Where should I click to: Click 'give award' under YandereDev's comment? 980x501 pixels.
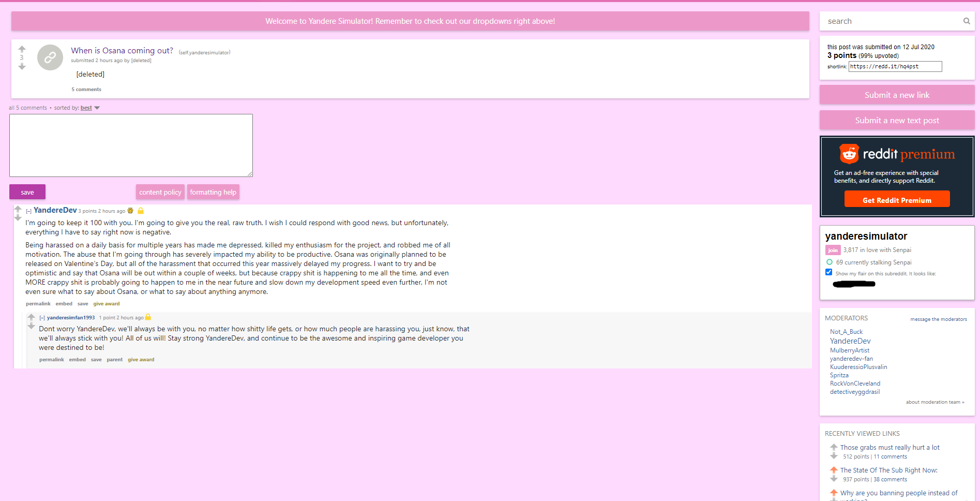pos(107,304)
